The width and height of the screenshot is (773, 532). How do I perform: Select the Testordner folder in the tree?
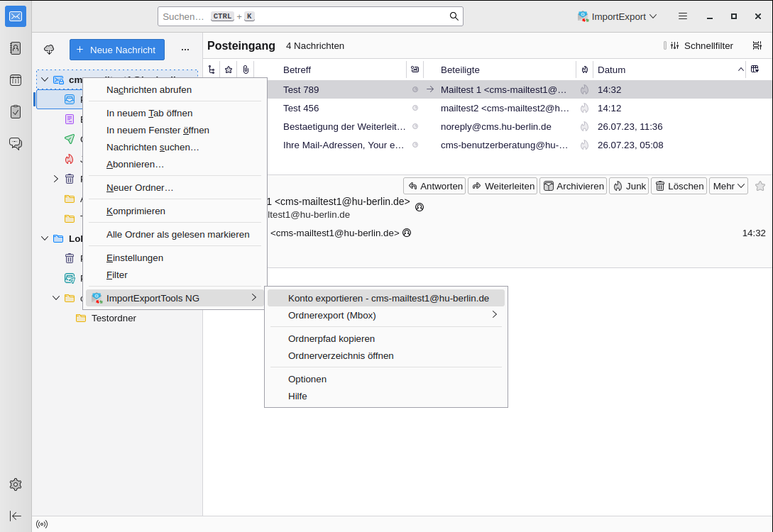tap(114, 318)
